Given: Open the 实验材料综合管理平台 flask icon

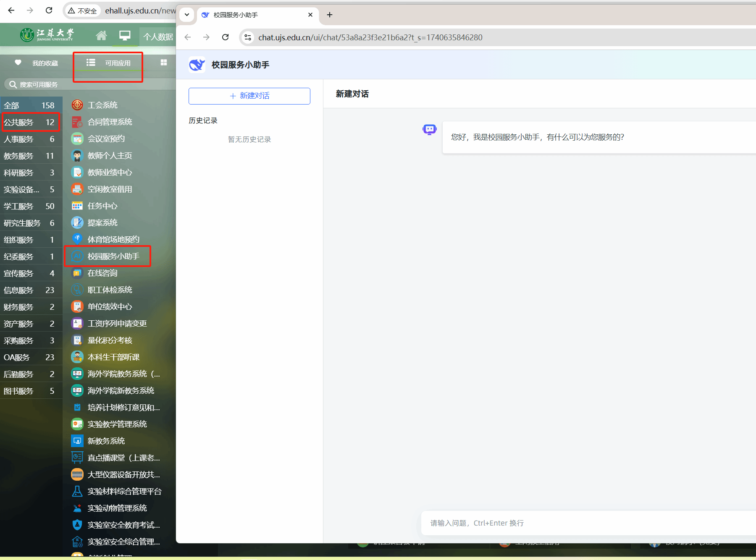Looking at the screenshot, I should click(77, 491).
